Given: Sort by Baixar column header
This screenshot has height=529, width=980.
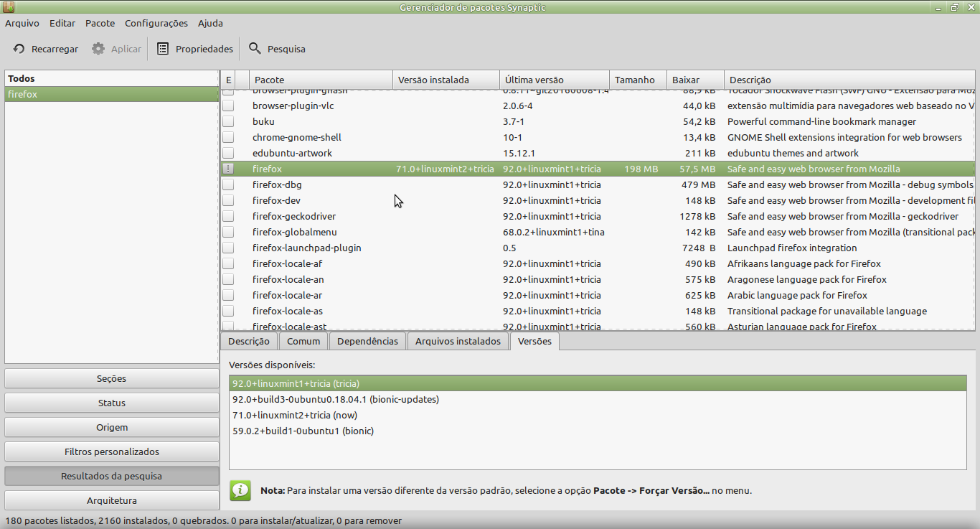Looking at the screenshot, I should pyautogui.click(x=696, y=80).
